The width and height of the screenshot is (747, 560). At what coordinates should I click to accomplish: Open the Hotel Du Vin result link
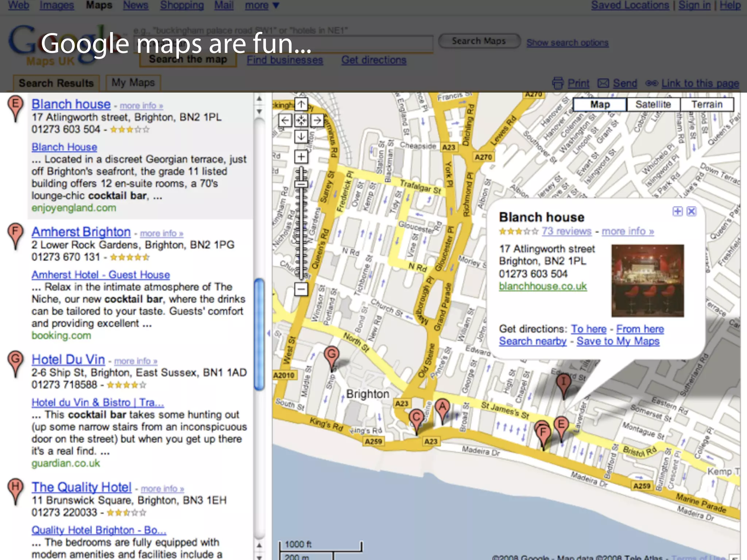68,359
